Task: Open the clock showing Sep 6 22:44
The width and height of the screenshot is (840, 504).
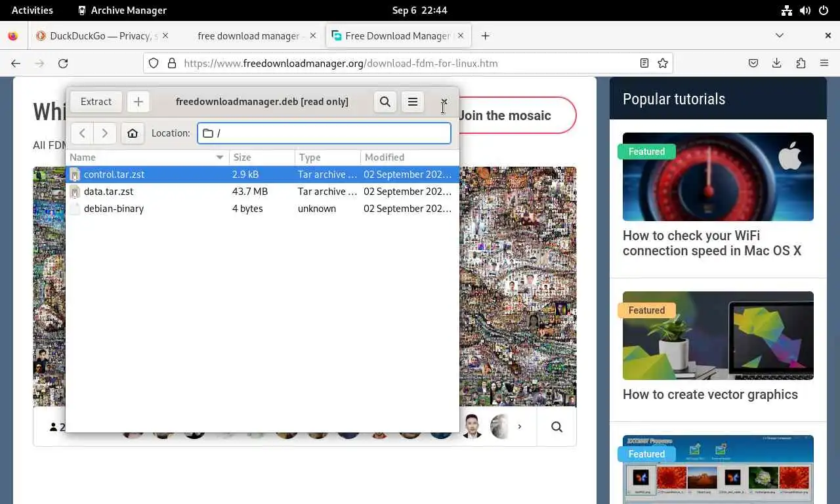Action: [420, 10]
